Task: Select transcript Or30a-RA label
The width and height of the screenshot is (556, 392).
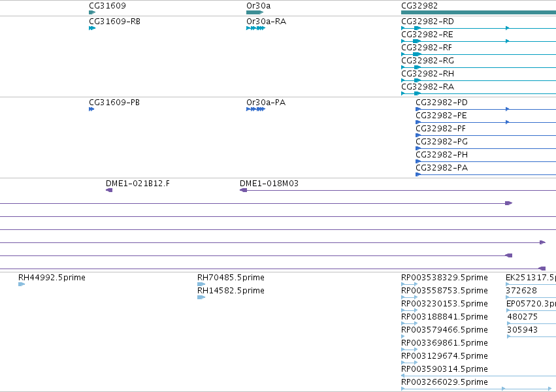Action: (267, 22)
